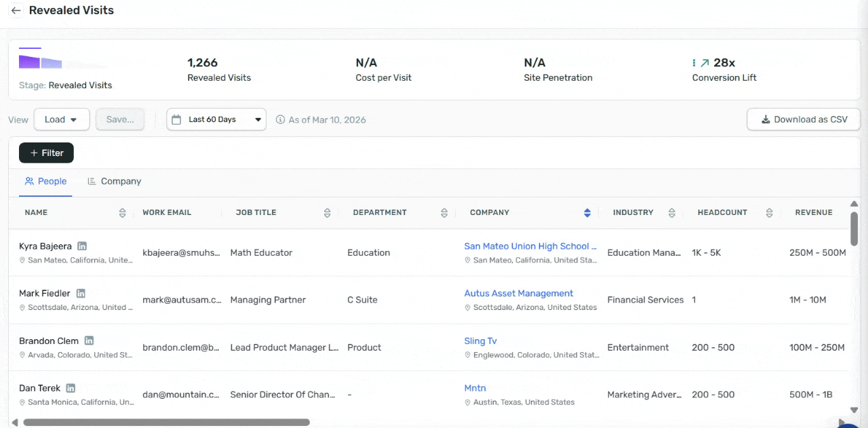Expand the Last 60 Days date dropdown

pyautogui.click(x=216, y=120)
